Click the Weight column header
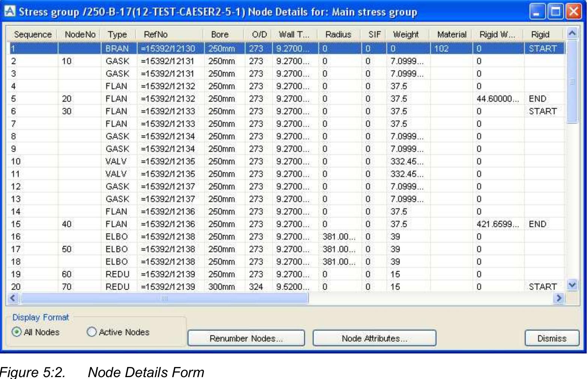Viewport: 588px width, 379px height. pos(405,34)
